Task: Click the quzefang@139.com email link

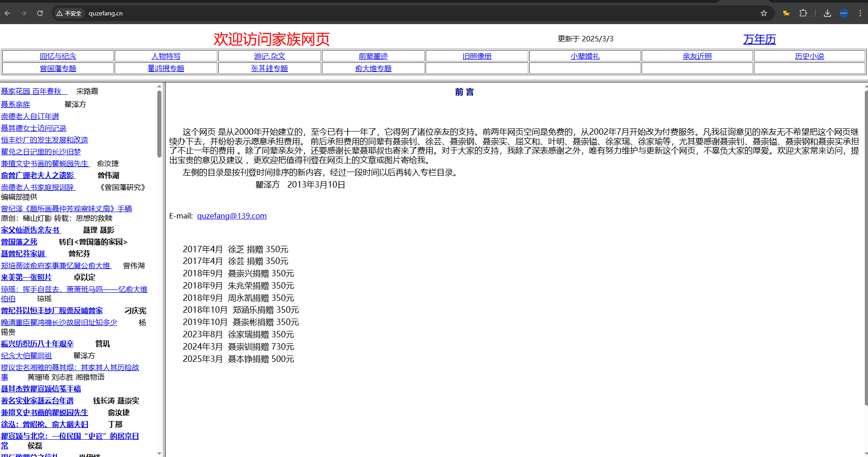Action: (x=231, y=216)
